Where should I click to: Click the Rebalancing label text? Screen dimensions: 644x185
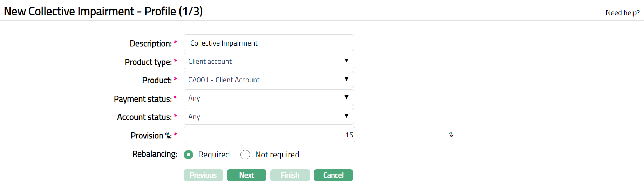click(155, 154)
